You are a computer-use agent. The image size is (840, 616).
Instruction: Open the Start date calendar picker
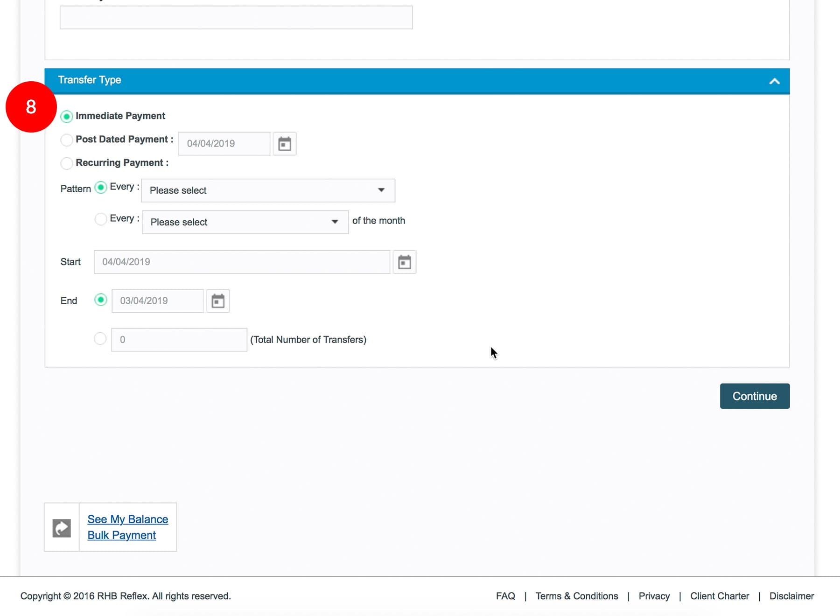[404, 262]
